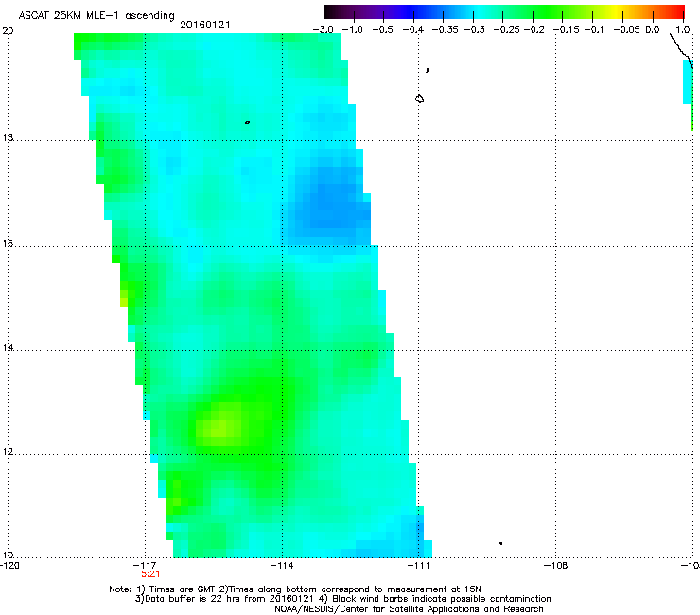Click the 0.0 colorbar tick label
Viewport: 700px width, 615px height.
tap(653, 30)
